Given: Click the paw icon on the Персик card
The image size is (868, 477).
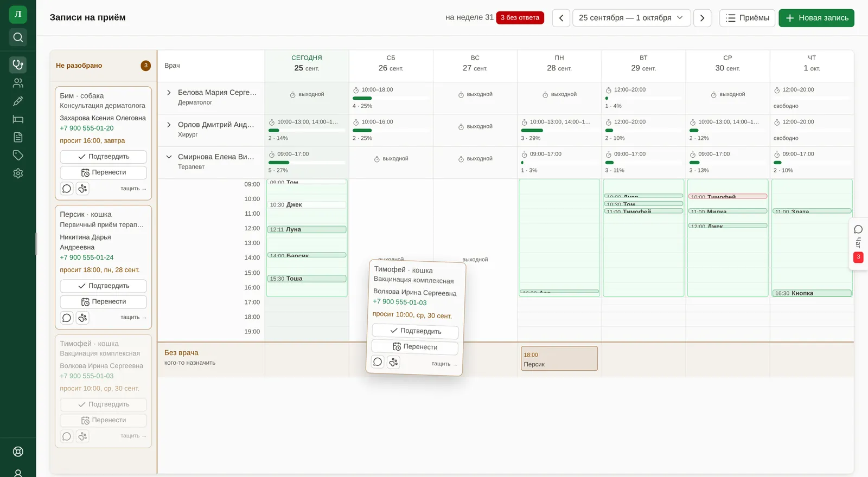Looking at the screenshot, I should tap(82, 318).
